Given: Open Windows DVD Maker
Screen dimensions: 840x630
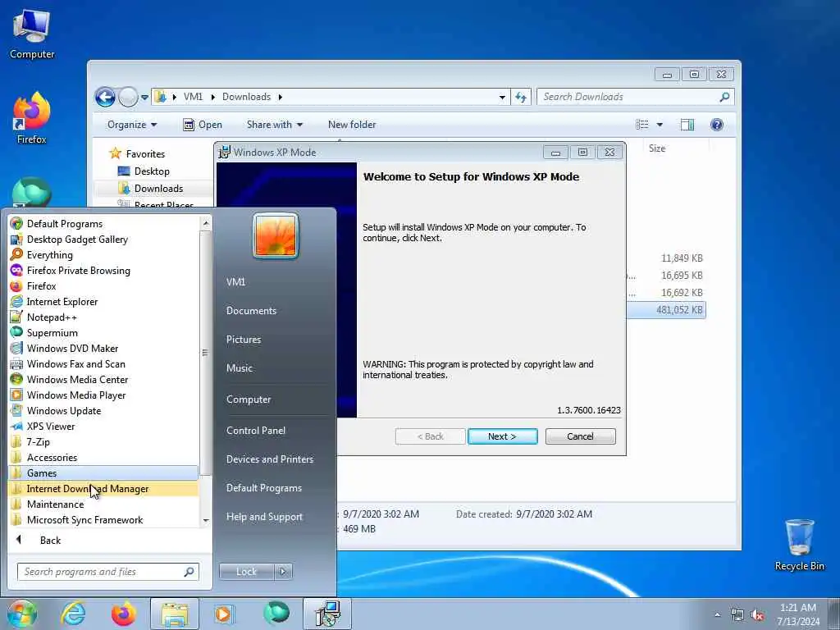Looking at the screenshot, I should tap(103, 348).
